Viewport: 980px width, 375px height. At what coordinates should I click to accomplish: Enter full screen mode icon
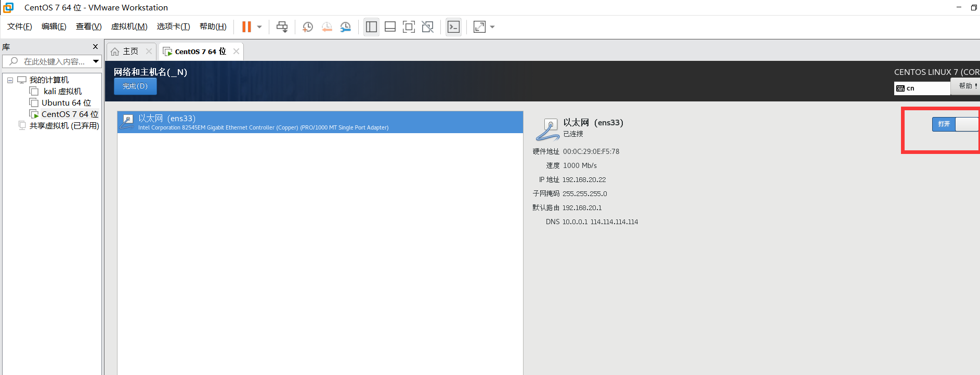point(409,27)
